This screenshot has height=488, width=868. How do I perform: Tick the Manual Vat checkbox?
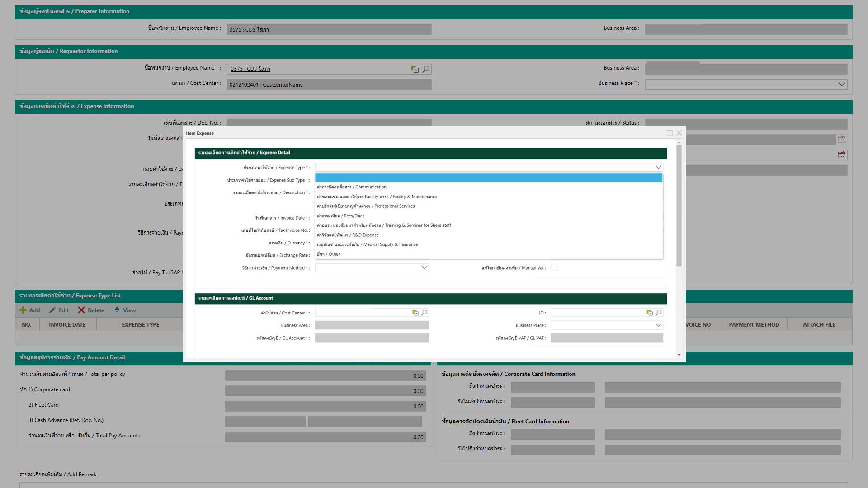point(554,267)
